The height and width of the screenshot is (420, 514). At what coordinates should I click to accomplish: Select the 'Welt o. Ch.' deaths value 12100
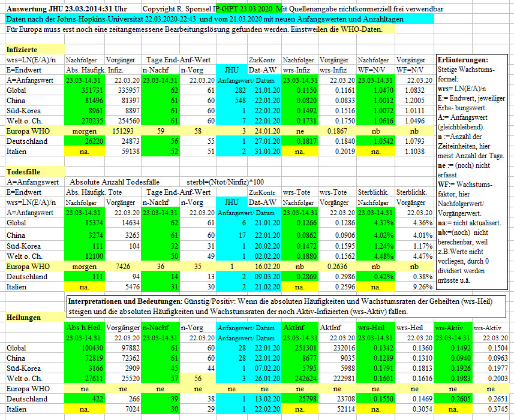click(85, 256)
